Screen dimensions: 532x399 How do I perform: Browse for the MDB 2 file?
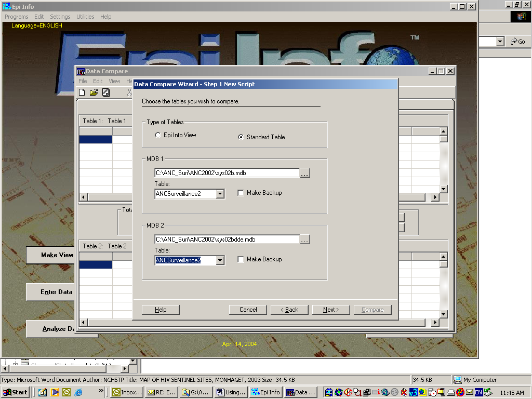pos(304,240)
